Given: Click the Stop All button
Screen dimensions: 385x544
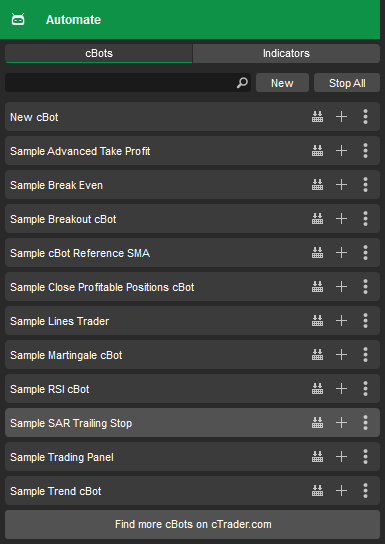Looking at the screenshot, I should [347, 83].
